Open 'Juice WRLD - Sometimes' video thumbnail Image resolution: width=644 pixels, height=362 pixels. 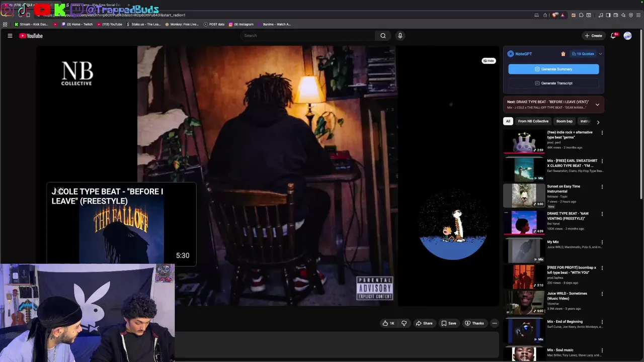click(524, 303)
